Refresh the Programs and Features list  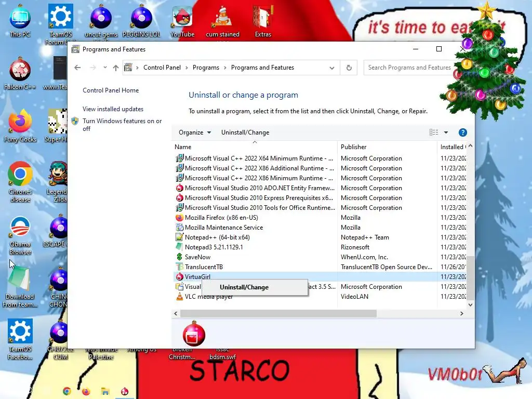[x=349, y=68]
